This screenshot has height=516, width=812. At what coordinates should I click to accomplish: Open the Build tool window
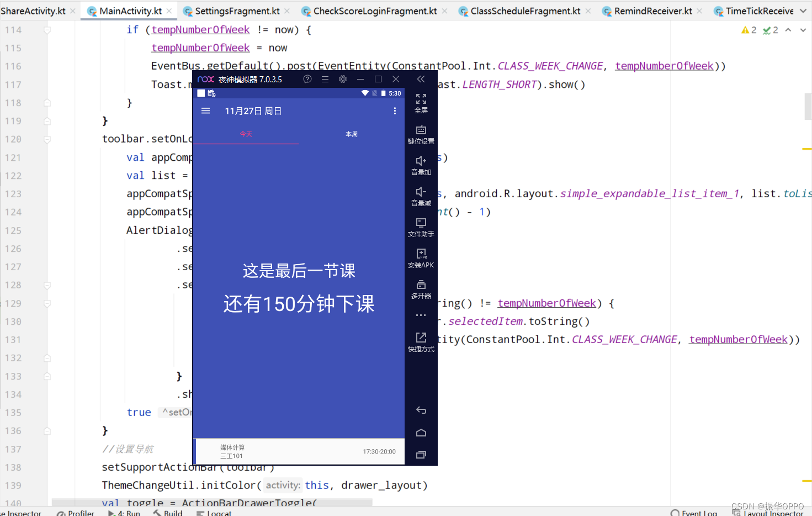[168, 513]
